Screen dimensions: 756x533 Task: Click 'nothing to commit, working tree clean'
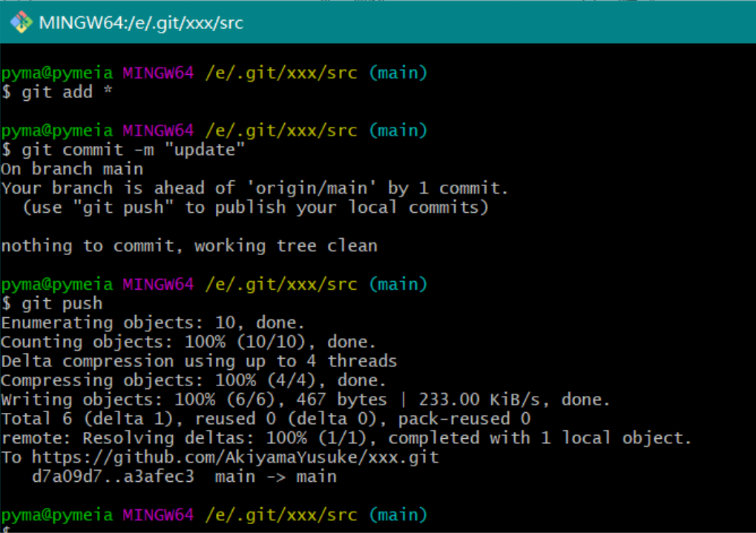[189, 246]
